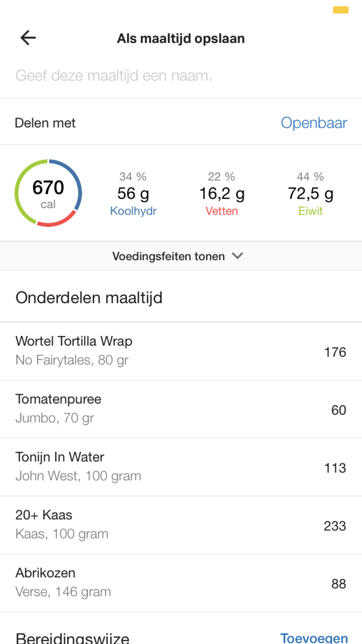
Task: Tap the Eiwit 72,5 g macro
Action: point(311,194)
